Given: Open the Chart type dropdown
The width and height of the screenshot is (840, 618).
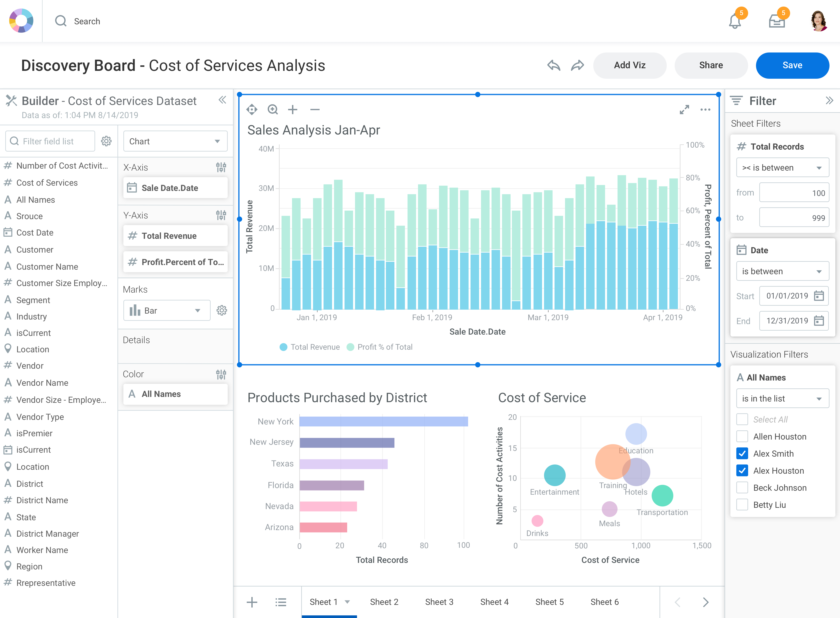Looking at the screenshot, I should coord(175,141).
